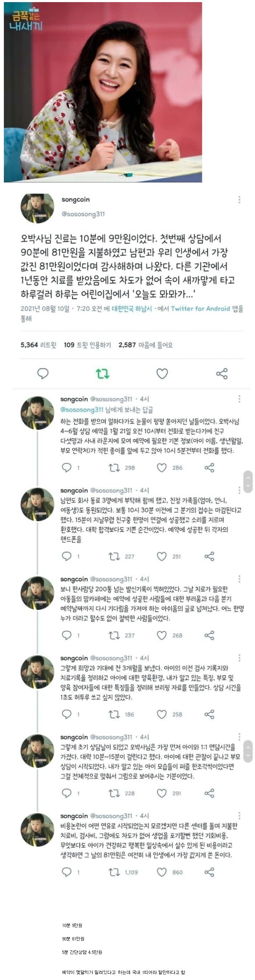Viewport: 255px width, 980px height.
Task: Retweet the reply with 298 retweets
Action: click(x=114, y=468)
